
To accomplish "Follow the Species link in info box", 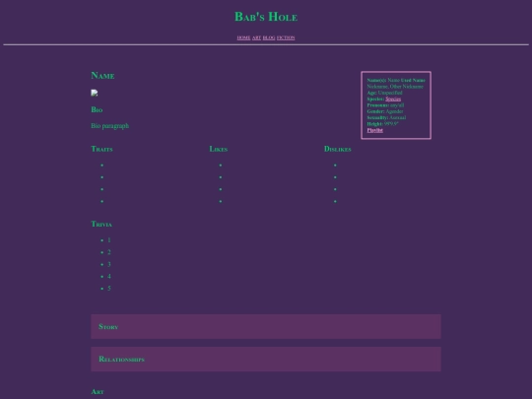I will (393, 100).
